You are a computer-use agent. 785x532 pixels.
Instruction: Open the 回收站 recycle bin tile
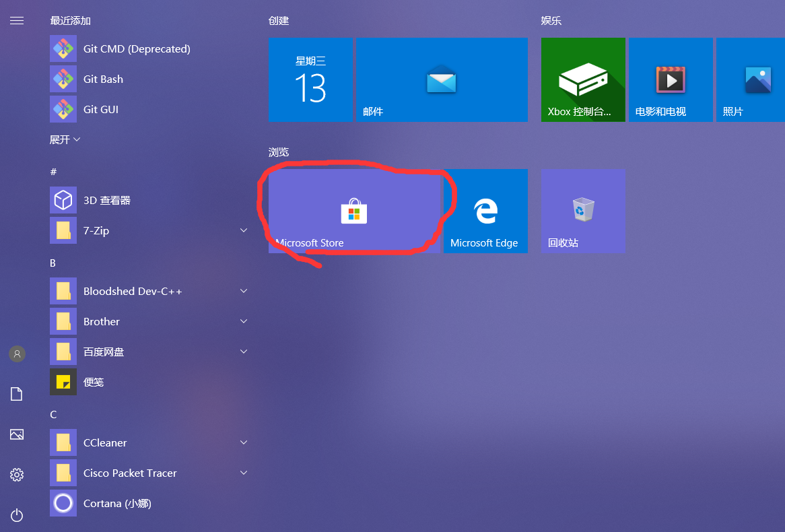583,211
